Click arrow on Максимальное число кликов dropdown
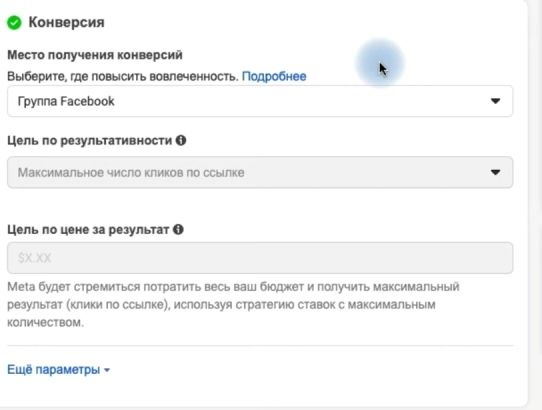The height and width of the screenshot is (410, 542). (495, 172)
